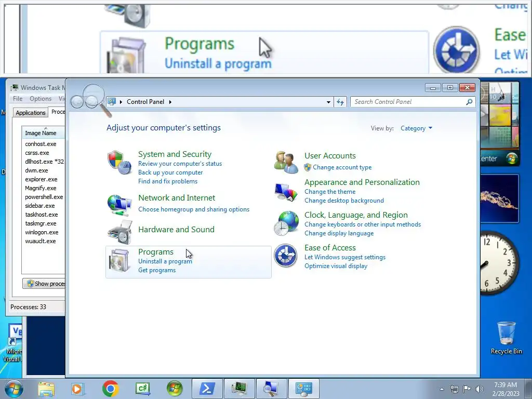Expand the Control Panel breadcrumb arrow
The width and height of the screenshot is (532, 399).
170,102
